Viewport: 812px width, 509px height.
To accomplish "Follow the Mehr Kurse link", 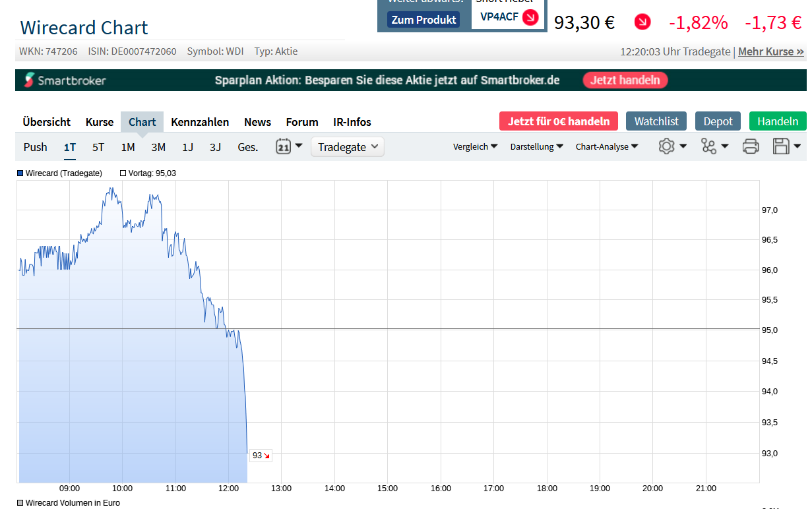I will [x=770, y=51].
